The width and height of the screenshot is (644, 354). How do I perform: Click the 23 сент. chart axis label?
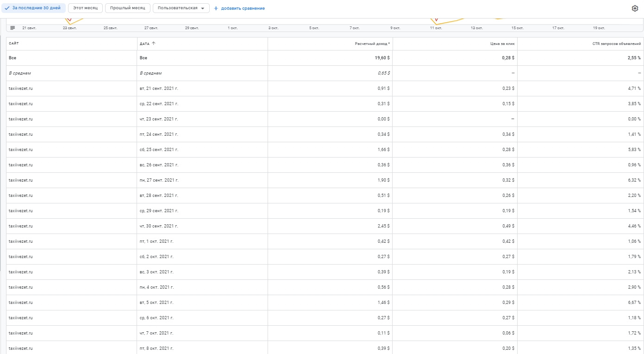coord(69,28)
